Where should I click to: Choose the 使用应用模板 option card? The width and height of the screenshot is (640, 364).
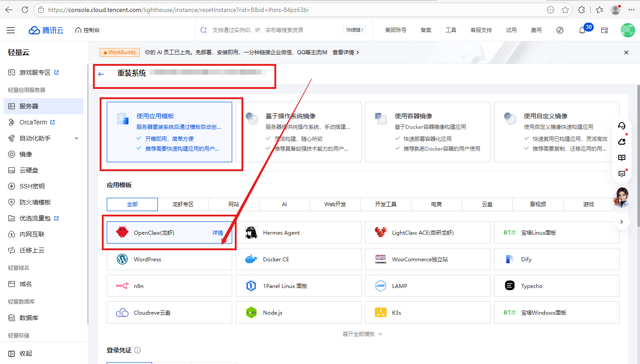[169, 132]
